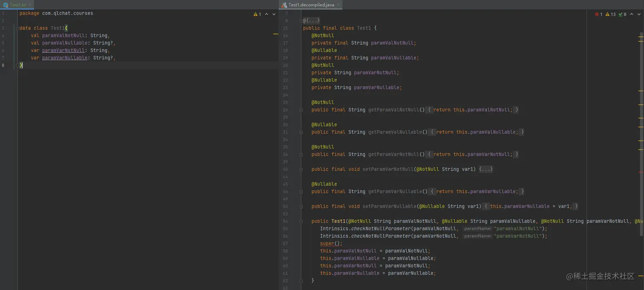The width and height of the screenshot is (644, 290).
Task: Collapse the data class Test1 fold marker
Action: [17, 28]
